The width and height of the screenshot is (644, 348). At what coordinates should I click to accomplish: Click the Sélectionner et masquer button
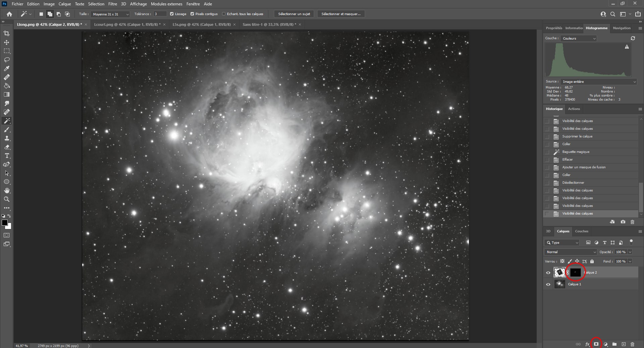coord(341,14)
